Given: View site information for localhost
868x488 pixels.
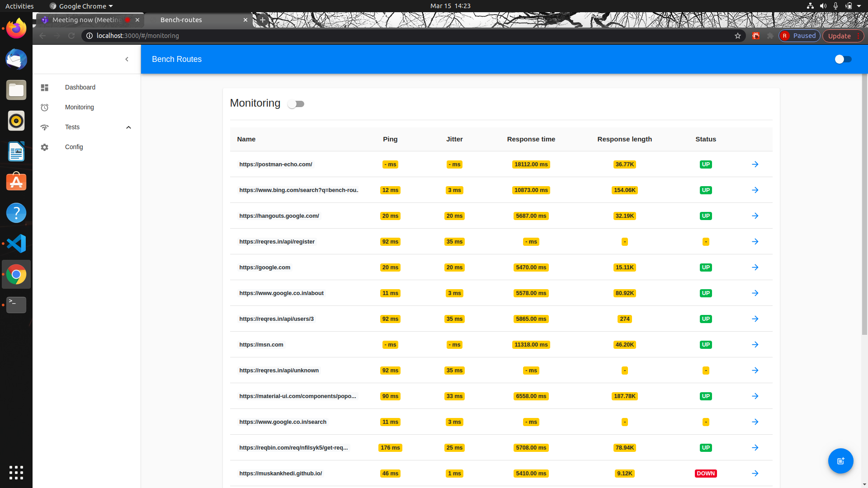Looking at the screenshot, I should pyautogui.click(x=90, y=36).
